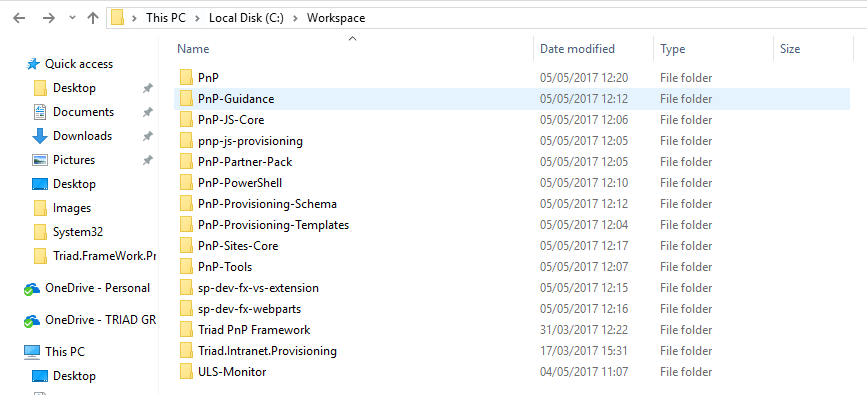This screenshot has height=395, width=867.
Task: Expand chevron after Local Disk (C:)
Action: (295, 18)
